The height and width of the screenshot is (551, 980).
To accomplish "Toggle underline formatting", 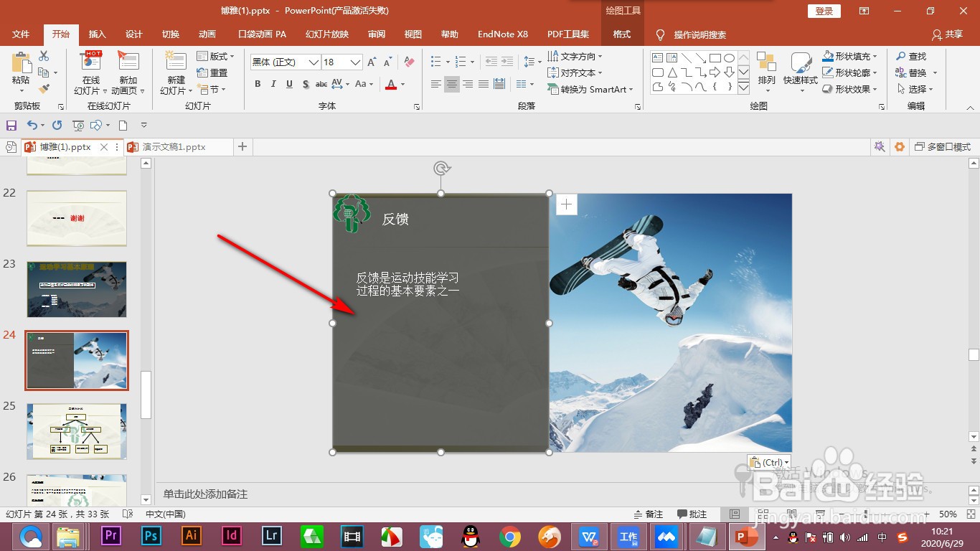I will [x=289, y=84].
